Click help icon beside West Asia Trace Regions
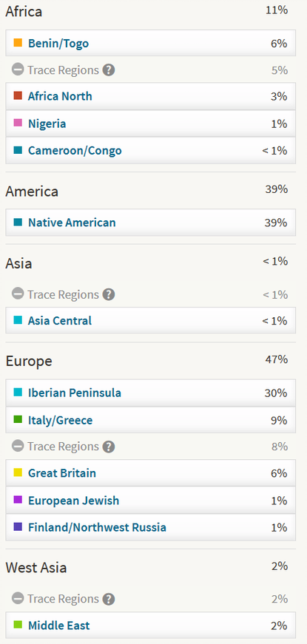 click(109, 599)
